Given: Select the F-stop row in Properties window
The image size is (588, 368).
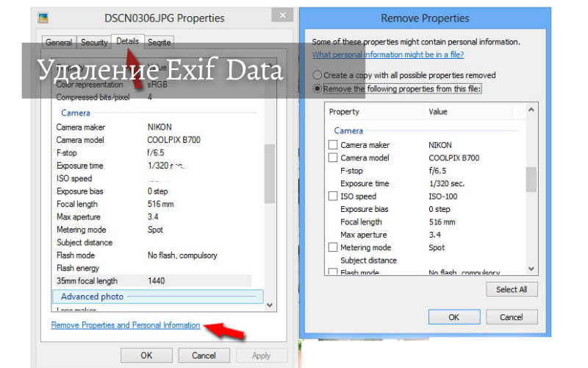Looking at the screenshot, I should (153, 153).
